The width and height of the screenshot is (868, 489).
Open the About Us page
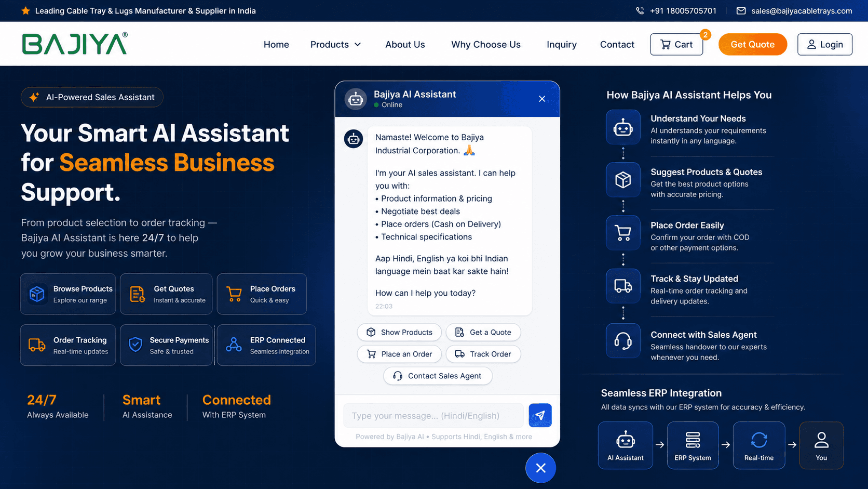click(405, 45)
